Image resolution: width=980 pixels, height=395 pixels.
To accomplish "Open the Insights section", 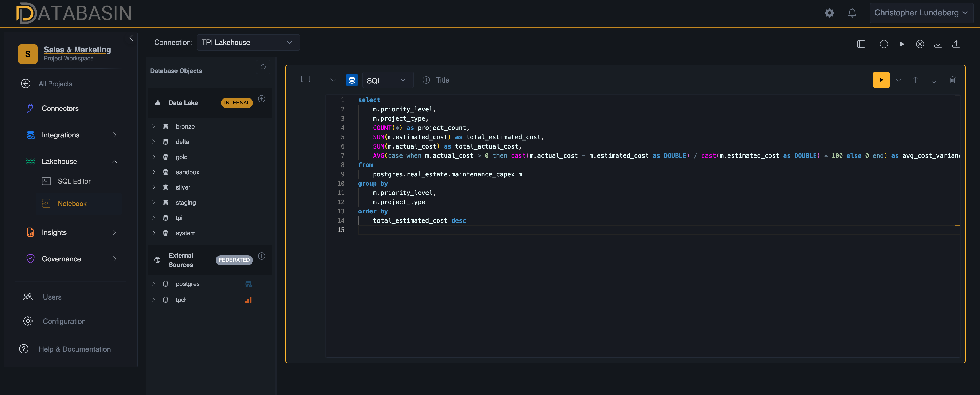I will point(54,232).
